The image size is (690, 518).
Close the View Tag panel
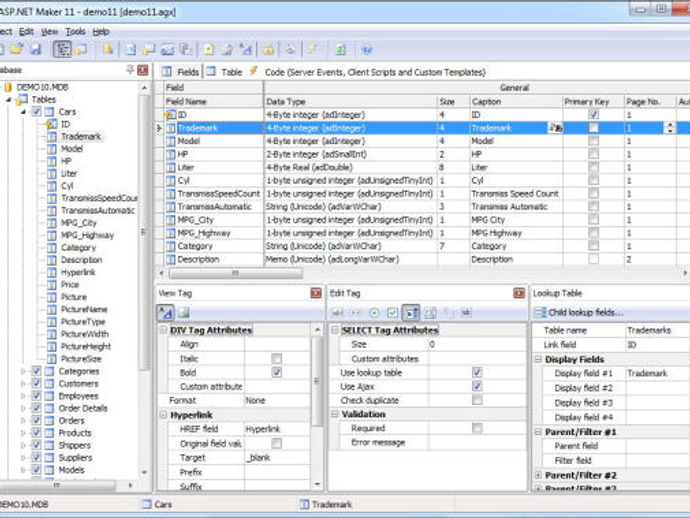click(316, 293)
